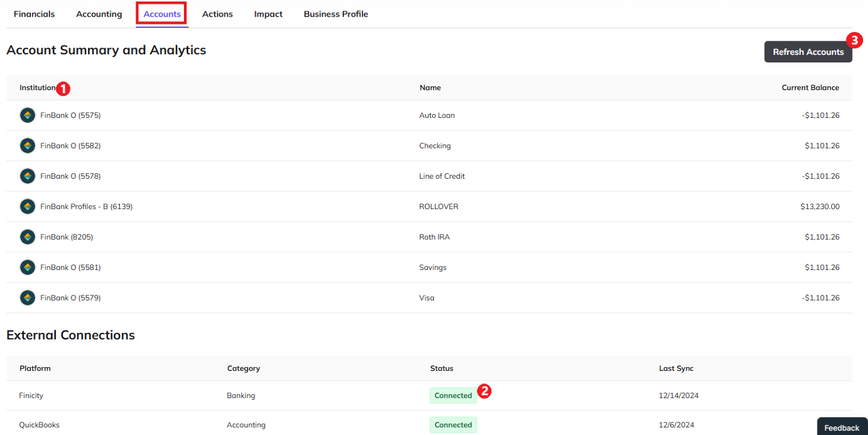The height and width of the screenshot is (435, 868).
Task: Select the FinBank O (5579) text
Action: (x=71, y=298)
